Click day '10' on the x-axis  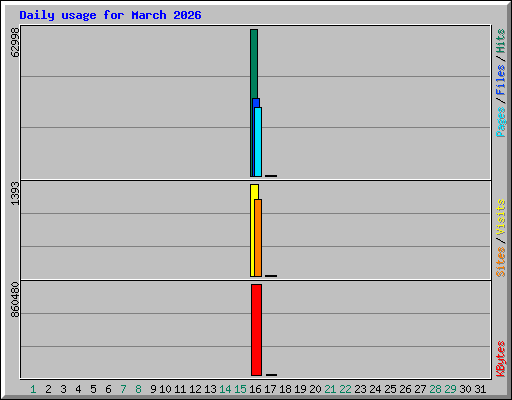[165, 389]
